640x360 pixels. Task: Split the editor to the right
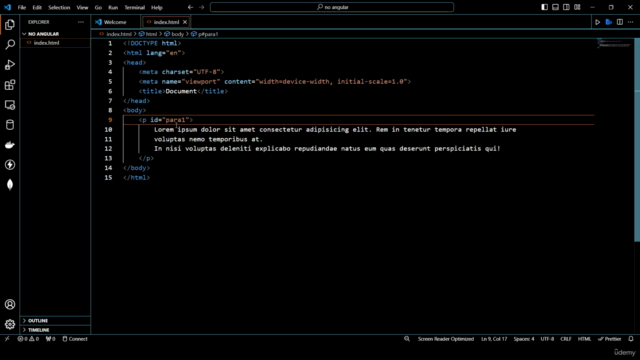620,22
